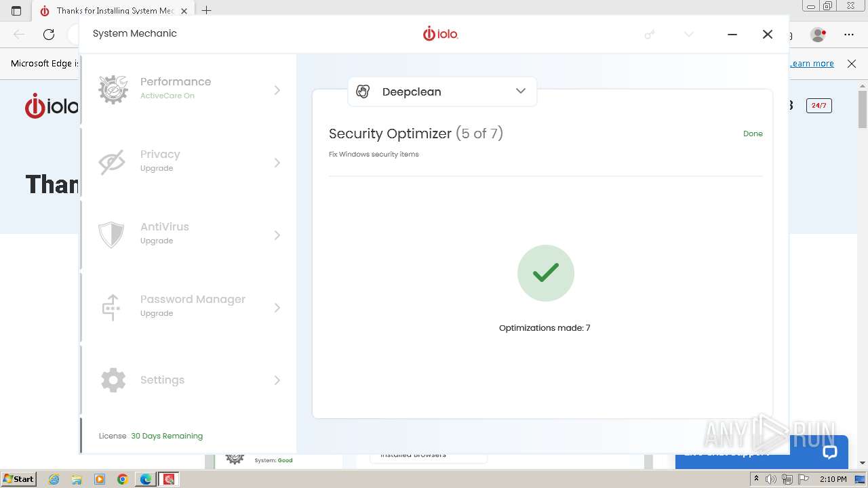This screenshot has height=488, width=868.
Task: Open the Settings gear icon
Action: [113, 380]
